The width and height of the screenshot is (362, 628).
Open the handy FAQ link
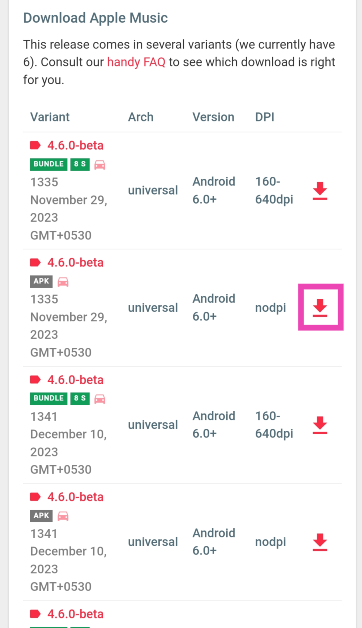(x=136, y=62)
